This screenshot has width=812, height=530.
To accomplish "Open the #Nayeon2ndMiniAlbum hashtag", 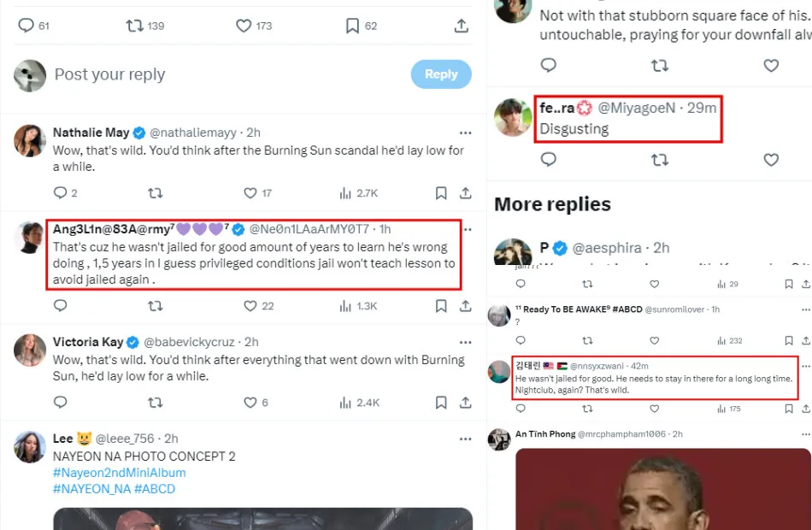I will pyautogui.click(x=119, y=473).
